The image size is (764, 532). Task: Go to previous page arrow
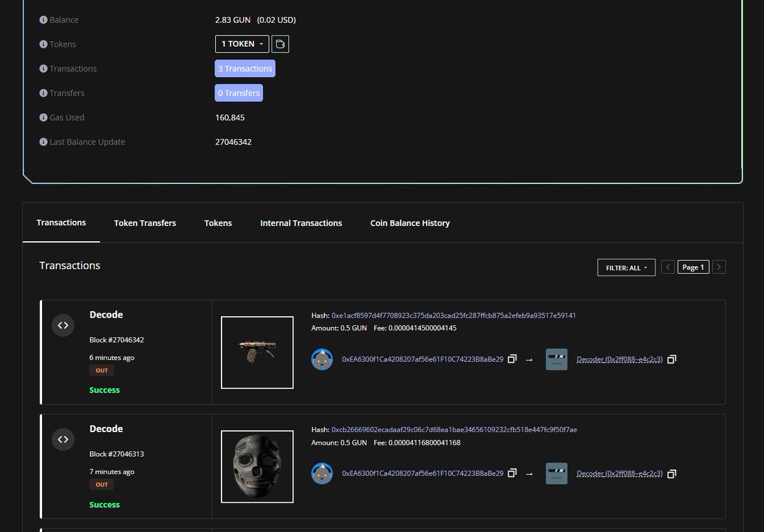point(668,267)
